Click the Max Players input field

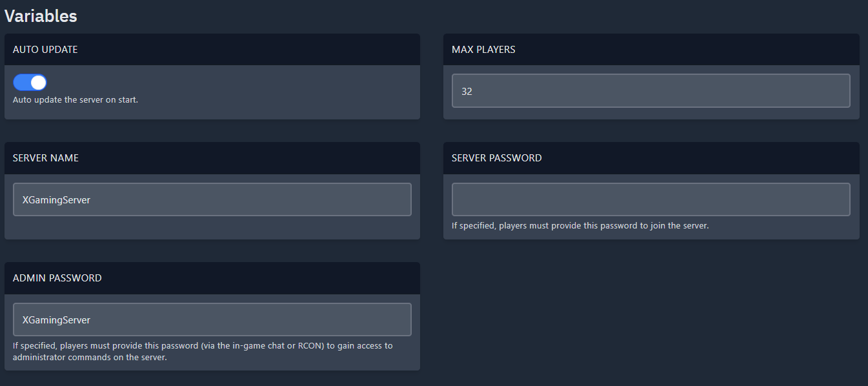coord(650,90)
